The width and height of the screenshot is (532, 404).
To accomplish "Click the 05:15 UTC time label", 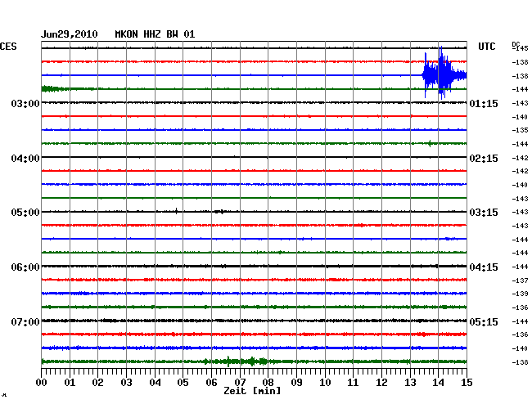I will coord(484,321).
